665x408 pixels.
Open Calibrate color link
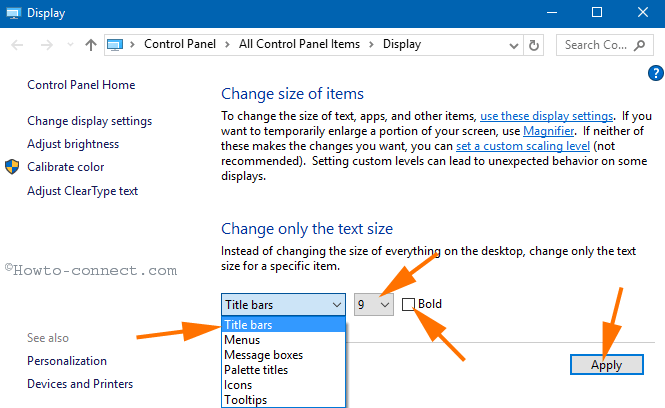coord(66,167)
